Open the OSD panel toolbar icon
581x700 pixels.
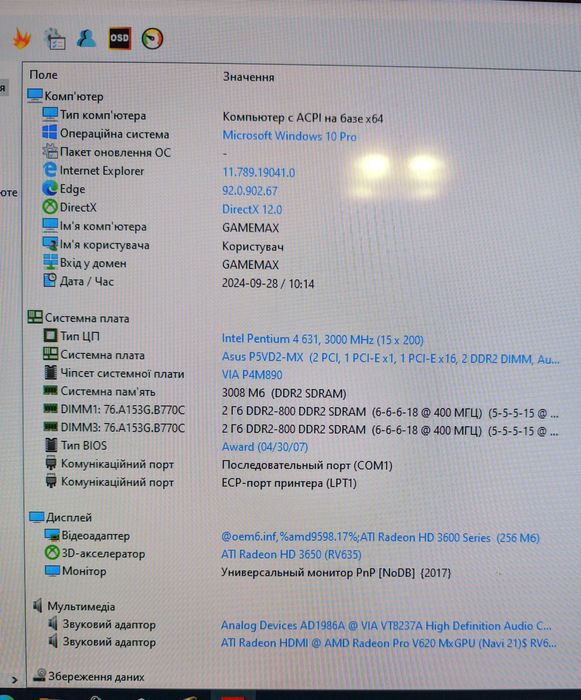[x=120, y=38]
